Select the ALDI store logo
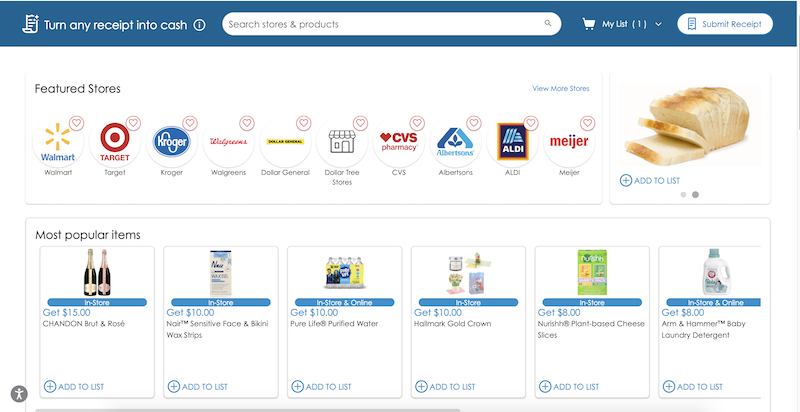This screenshot has height=412, width=800. click(513, 142)
